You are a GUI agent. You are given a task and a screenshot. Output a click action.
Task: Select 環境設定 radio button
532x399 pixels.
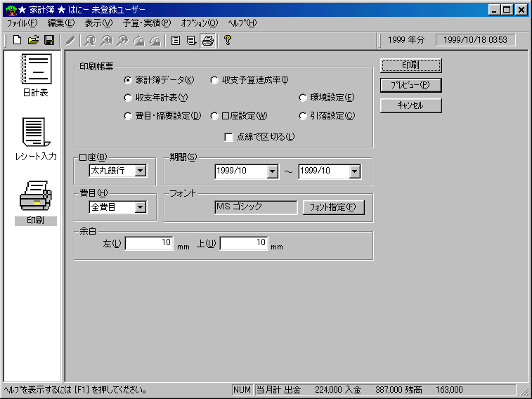click(x=303, y=98)
